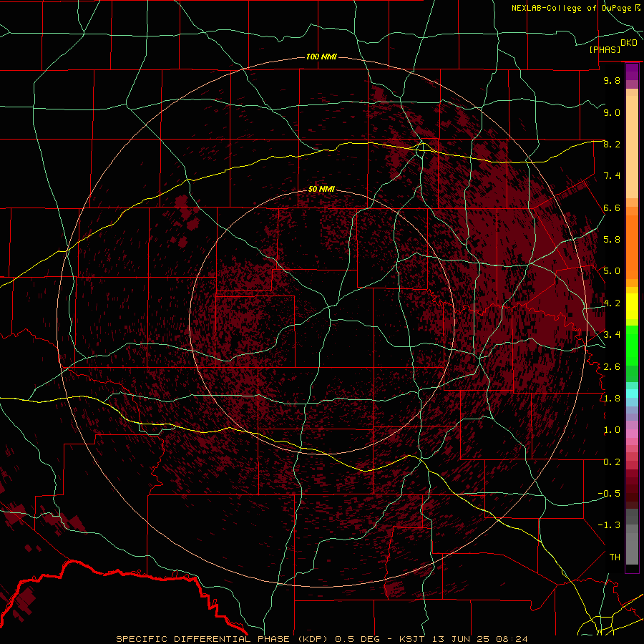Select the bright orange color bar band

(632, 248)
